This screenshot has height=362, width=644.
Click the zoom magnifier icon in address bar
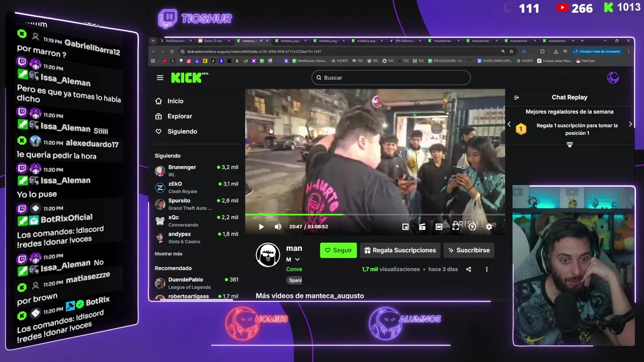(503, 51)
